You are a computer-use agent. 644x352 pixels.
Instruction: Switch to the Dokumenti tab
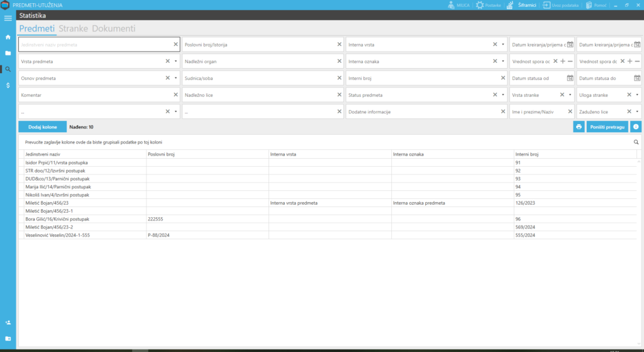coord(113,29)
